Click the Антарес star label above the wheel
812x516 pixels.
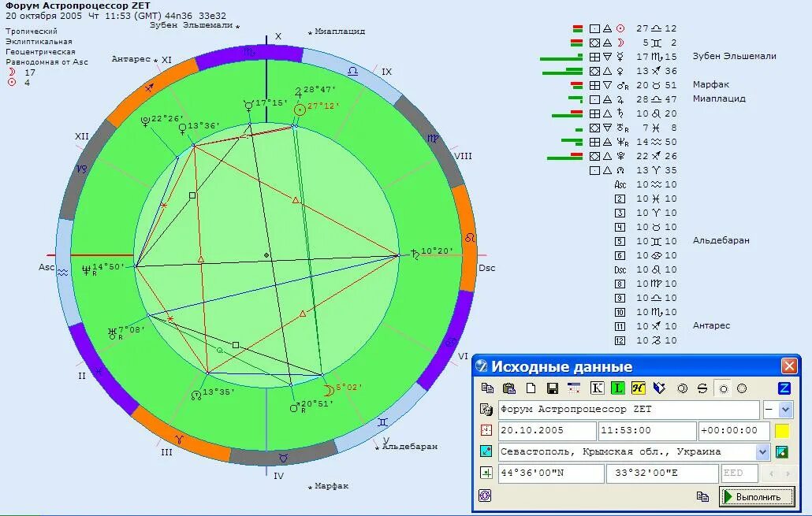[x=131, y=59]
